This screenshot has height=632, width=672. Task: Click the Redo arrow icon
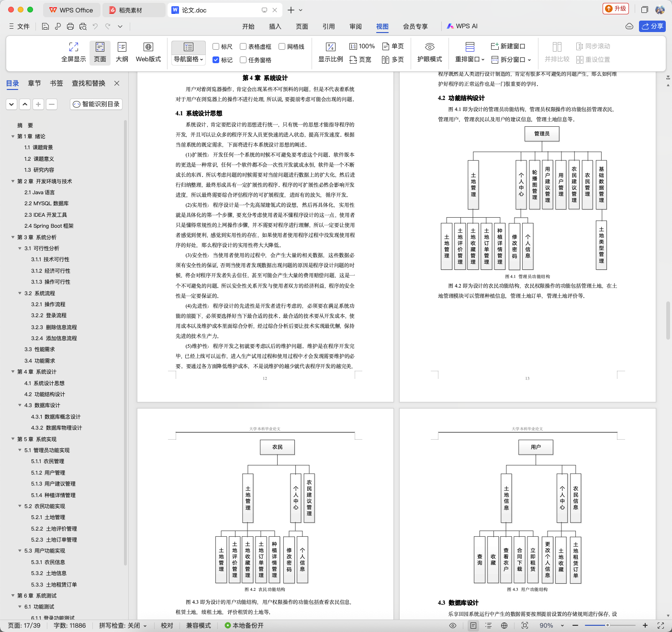108,26
